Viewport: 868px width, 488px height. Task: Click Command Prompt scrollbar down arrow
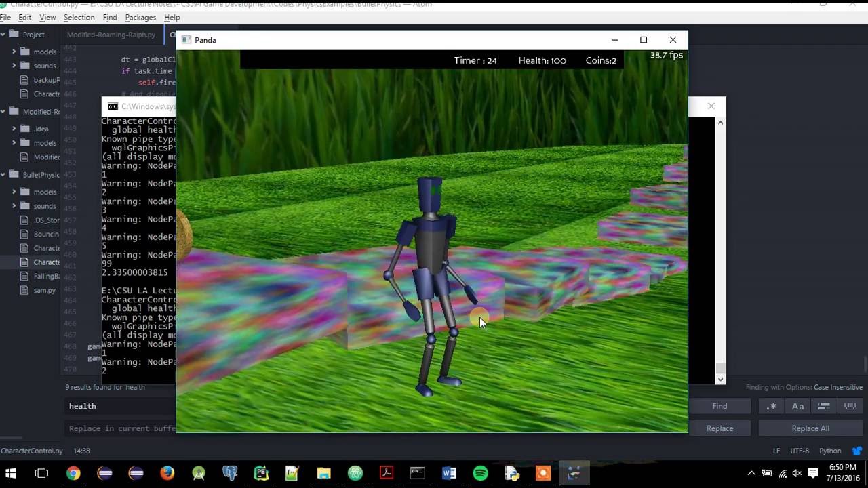(x=720, y=380)
